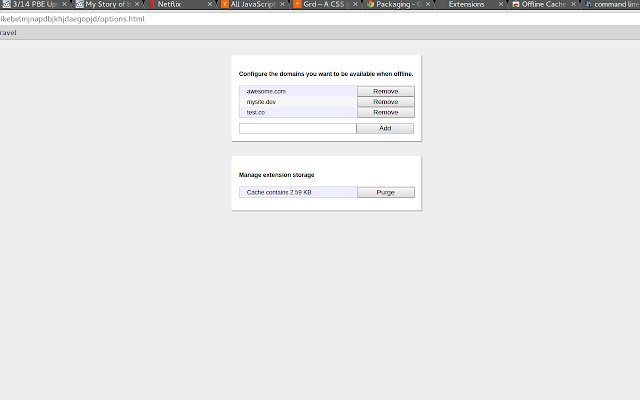Click the All JavaScript tab orange favicon
Image resolution: width=640 pixels, height=400 pixels.
(225, 4)
